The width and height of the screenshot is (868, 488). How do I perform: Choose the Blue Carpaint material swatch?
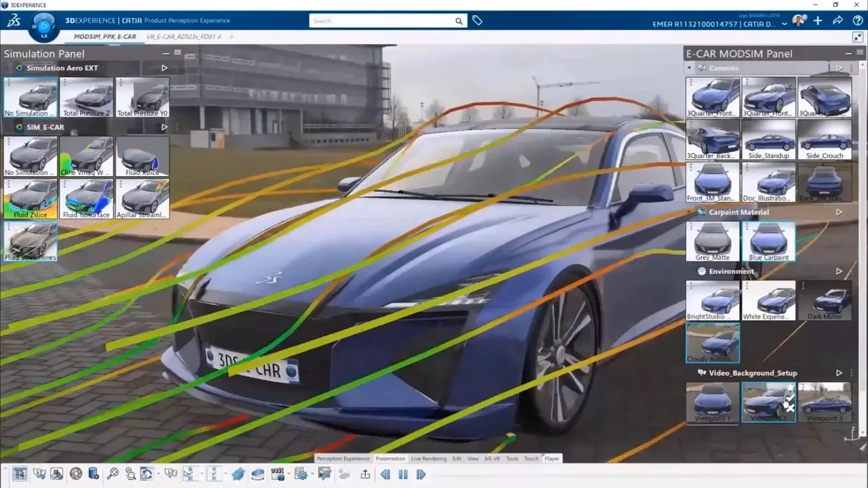768,241
